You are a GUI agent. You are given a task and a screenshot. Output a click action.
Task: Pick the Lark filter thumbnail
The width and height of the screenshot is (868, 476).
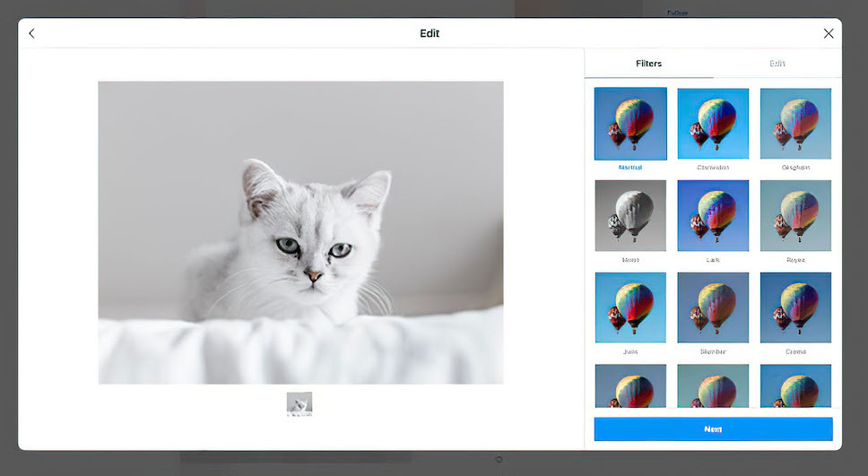(713, 215)
